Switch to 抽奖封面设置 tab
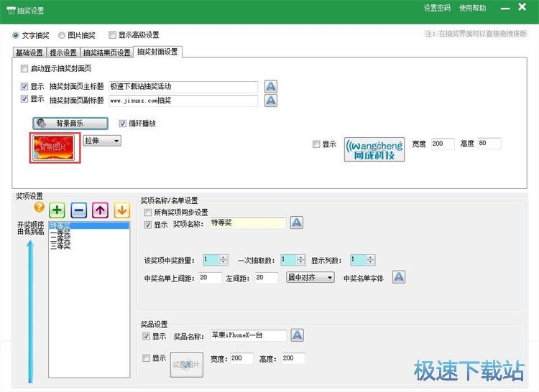 [x=157, y=52]
